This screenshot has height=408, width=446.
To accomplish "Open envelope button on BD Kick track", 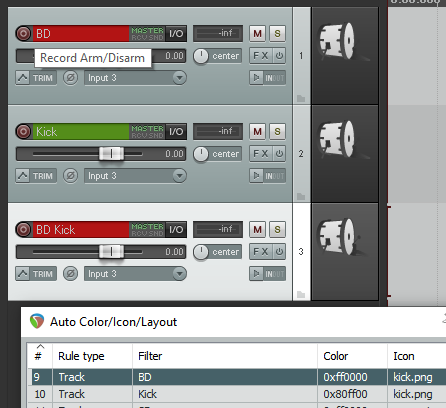I will click(23, 274).
